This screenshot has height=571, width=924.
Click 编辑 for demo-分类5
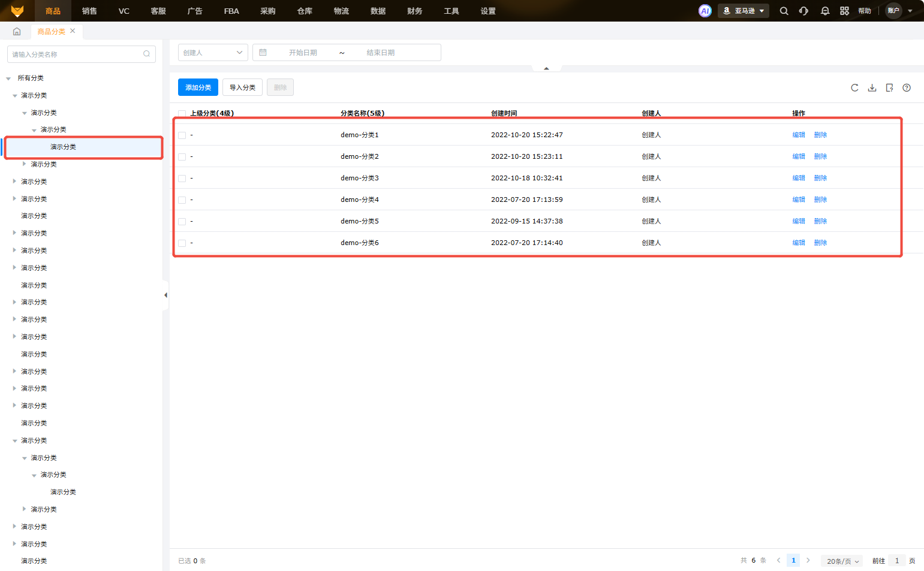click(x=799, y=221)
